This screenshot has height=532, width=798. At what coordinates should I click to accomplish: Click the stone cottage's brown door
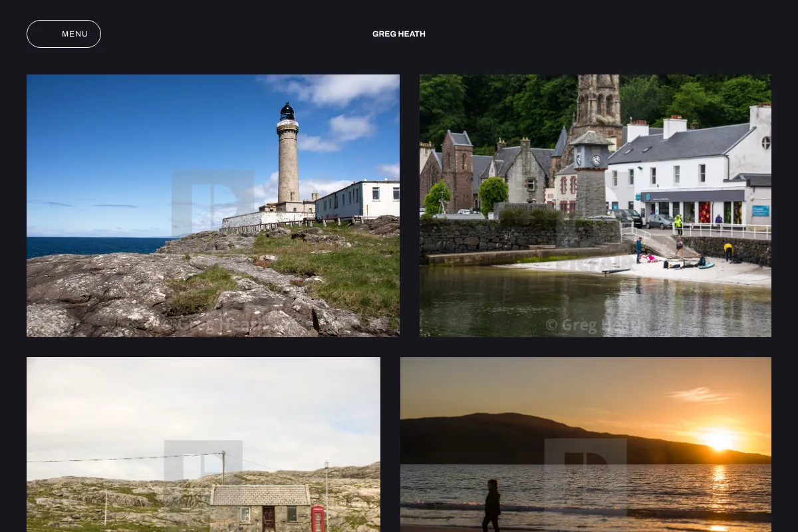tap(269, 518)
